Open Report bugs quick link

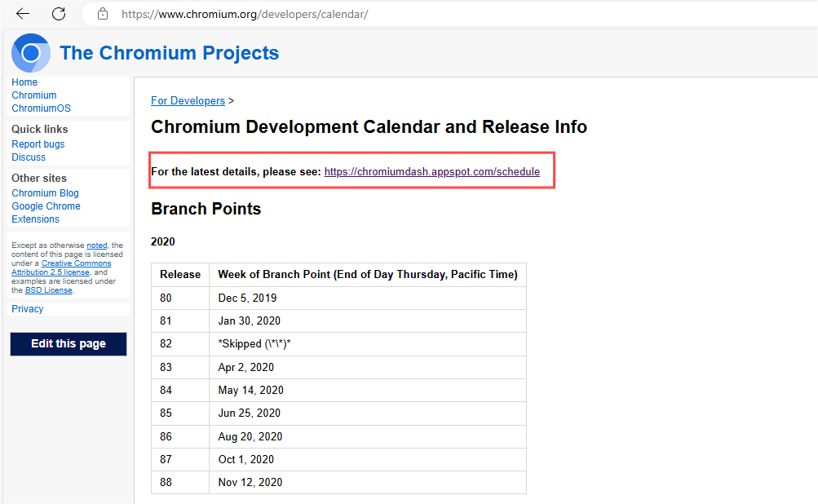point(38,144)
